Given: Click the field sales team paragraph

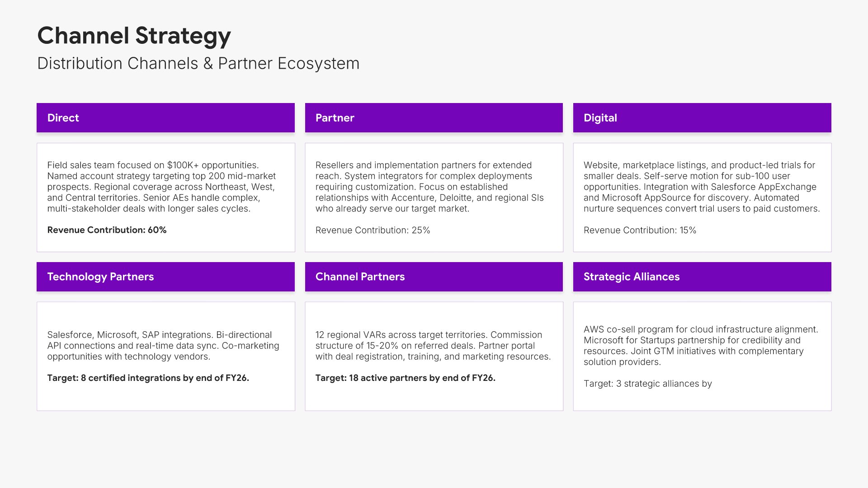Looking at the screenshot, I should (161, 187).
